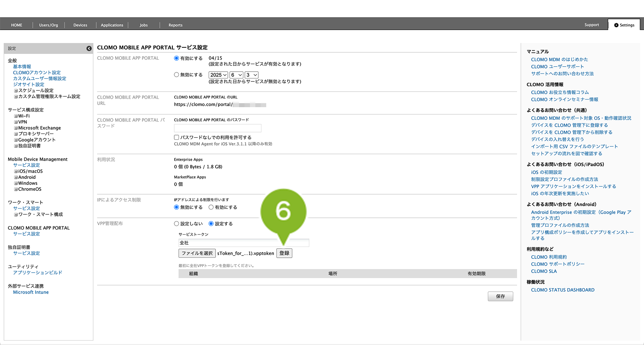
Task: Open CLOMO STATUS DASHBOARD link
Action: [563, 290]
